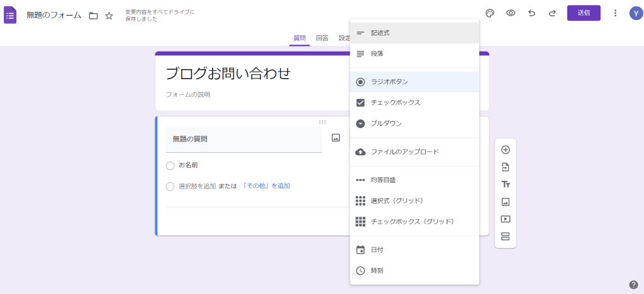Click the 「その他」を追加 link

[265, 186]
